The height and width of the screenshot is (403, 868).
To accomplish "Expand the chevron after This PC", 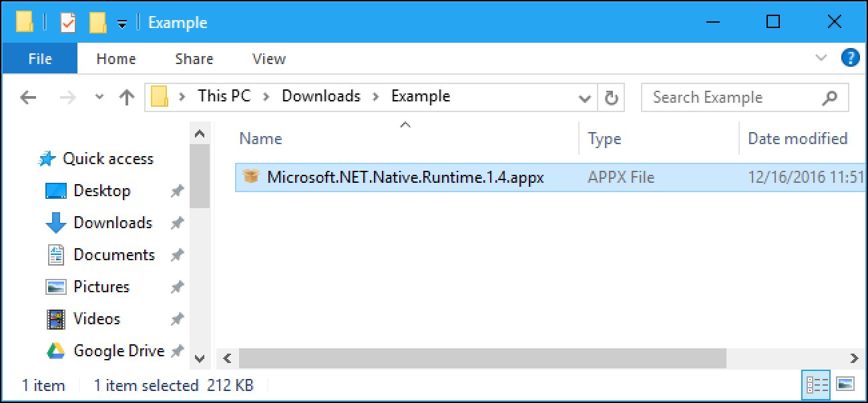I will [266, 97].
